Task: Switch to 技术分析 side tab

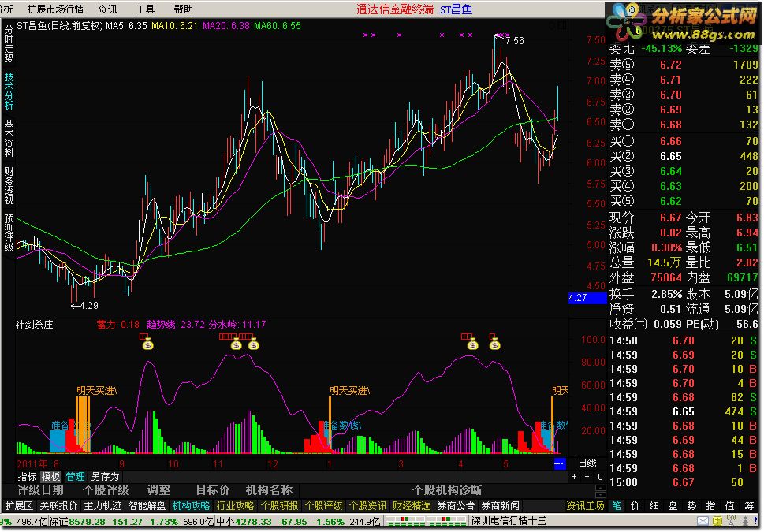Action: pyautogui.click(x=9, y=91)
